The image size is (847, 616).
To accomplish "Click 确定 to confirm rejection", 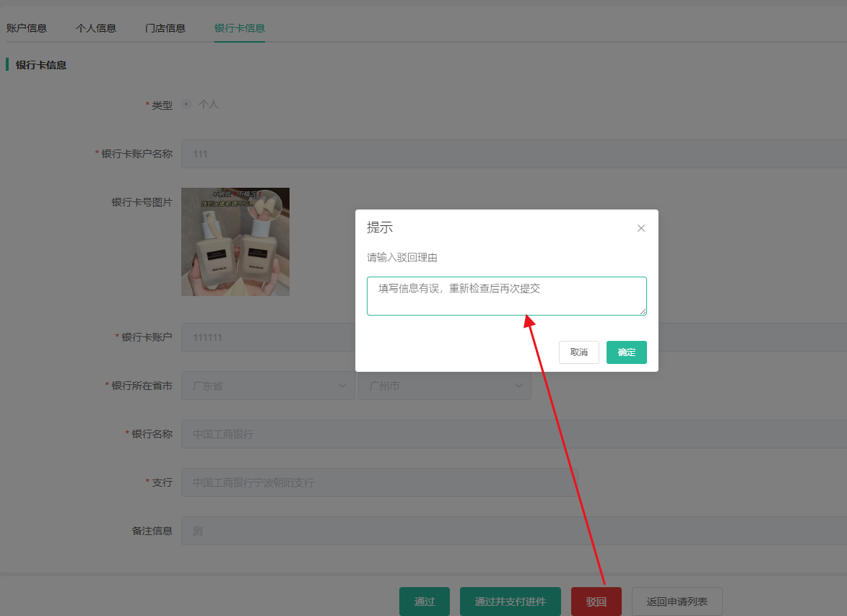I will point(626,352).
